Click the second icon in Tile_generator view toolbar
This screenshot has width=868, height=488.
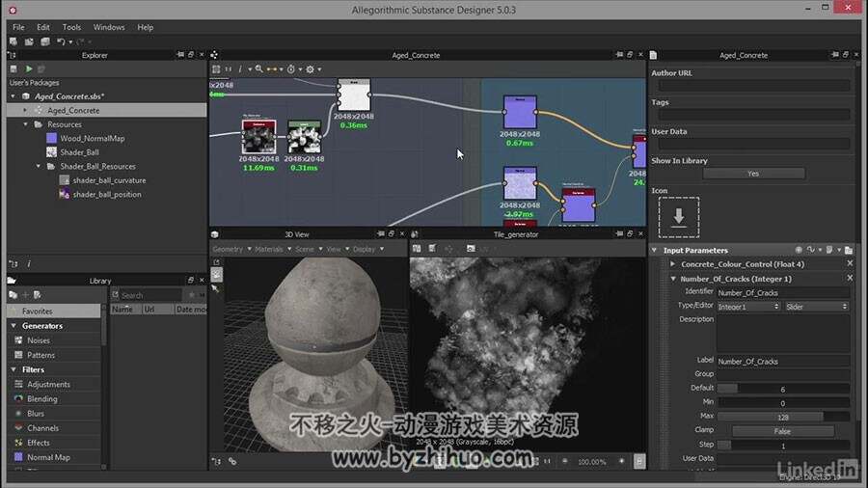[x=433, y=249]
